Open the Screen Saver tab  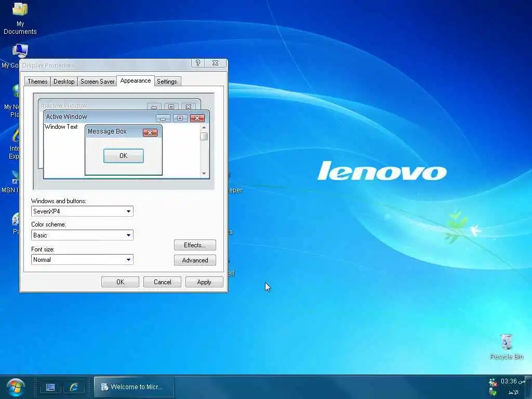(x=97, y=82)
